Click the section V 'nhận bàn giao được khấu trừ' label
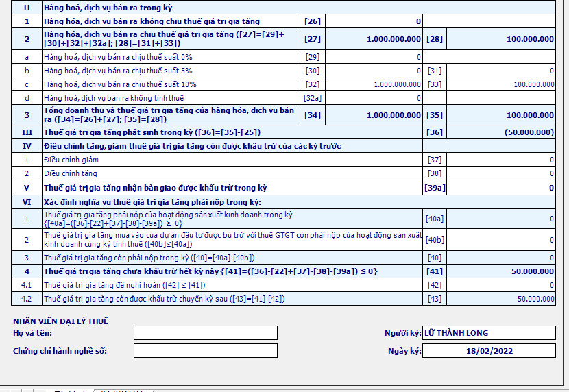This screenshot has height=392, width=569. click(156, 188)
